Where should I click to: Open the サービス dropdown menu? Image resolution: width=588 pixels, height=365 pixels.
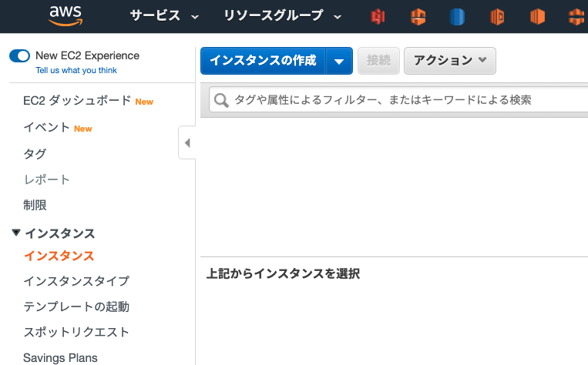click(x=164, y=16)
